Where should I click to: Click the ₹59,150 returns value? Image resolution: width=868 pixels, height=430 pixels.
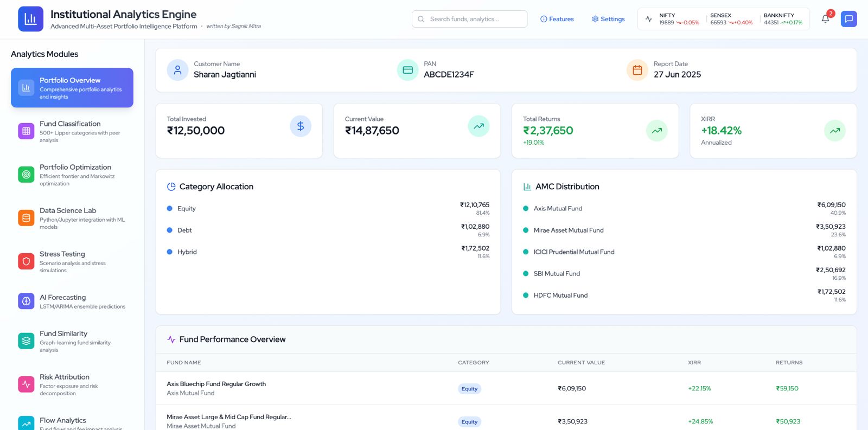787,389
